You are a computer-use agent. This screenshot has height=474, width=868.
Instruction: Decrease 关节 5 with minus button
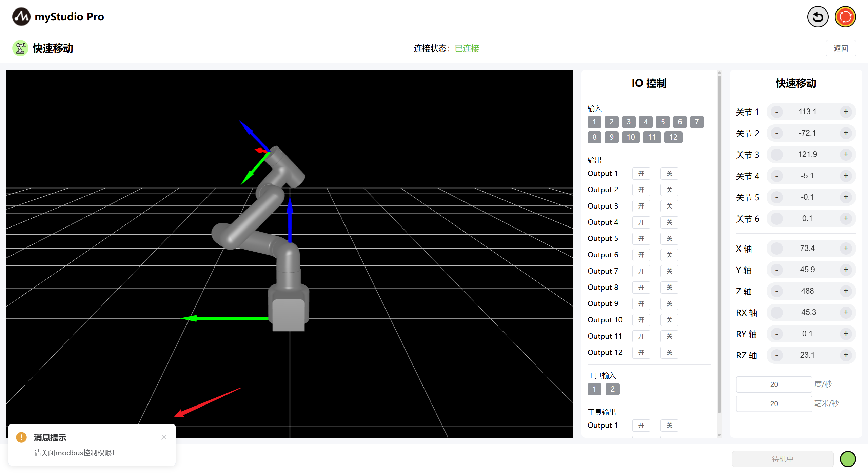pos(777,197)
